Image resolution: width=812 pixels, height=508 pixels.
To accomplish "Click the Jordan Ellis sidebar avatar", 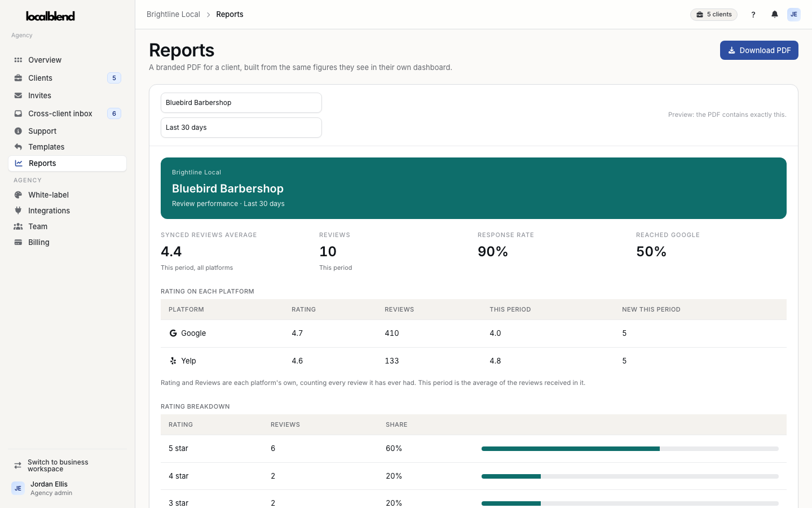I will coord(18,488).
